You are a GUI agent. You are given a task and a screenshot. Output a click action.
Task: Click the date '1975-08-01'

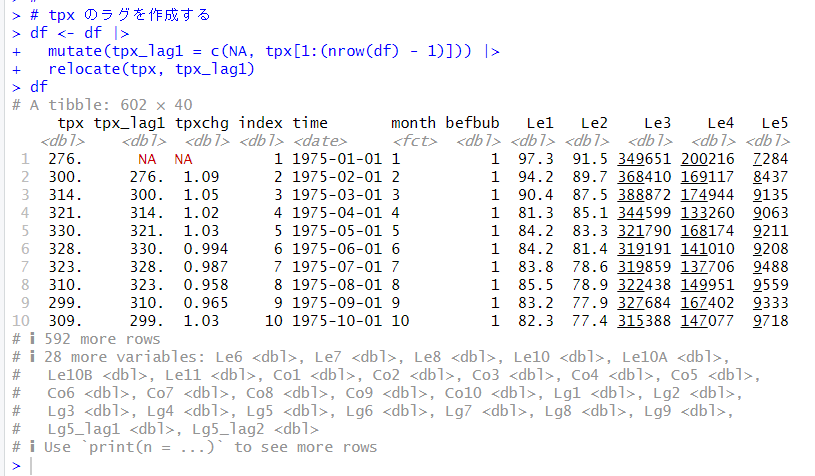click(337, 285)
